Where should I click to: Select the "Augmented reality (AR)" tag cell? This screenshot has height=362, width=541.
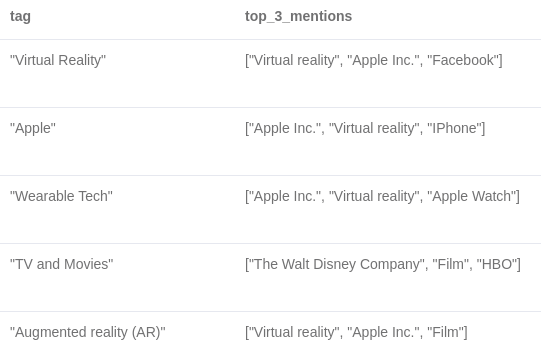coord(88,332)
